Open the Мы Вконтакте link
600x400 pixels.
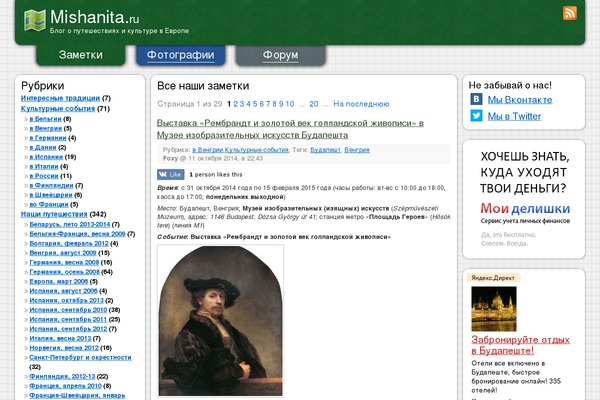520,100
